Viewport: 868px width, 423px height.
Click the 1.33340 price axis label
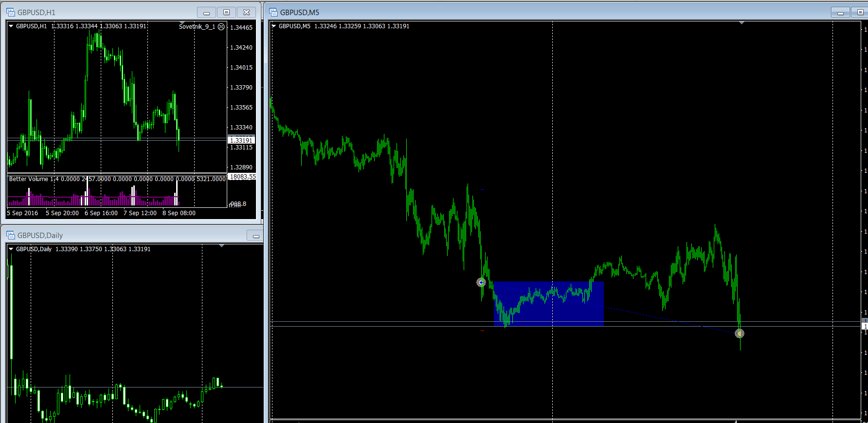pos(241,128)
